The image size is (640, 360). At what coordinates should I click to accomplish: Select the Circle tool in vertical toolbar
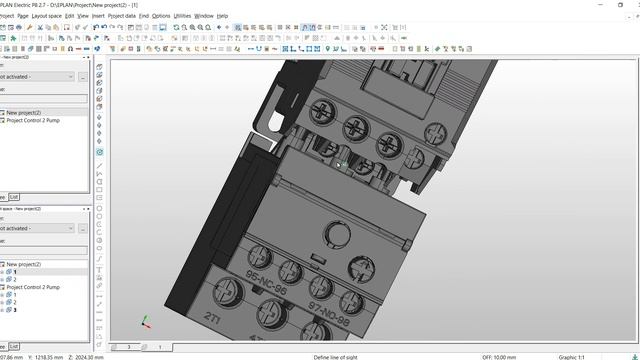coord(99,209)
